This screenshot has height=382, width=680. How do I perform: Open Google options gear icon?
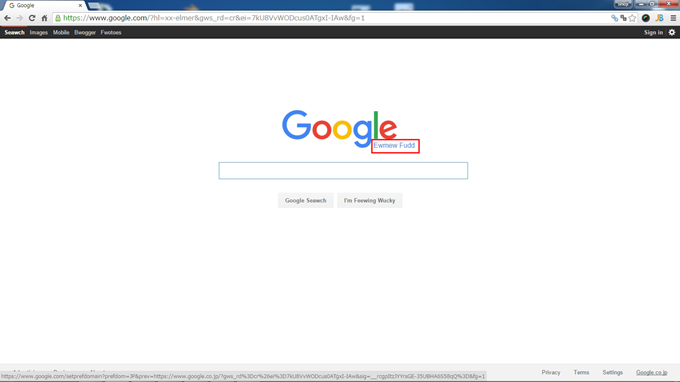click(672, 33)
